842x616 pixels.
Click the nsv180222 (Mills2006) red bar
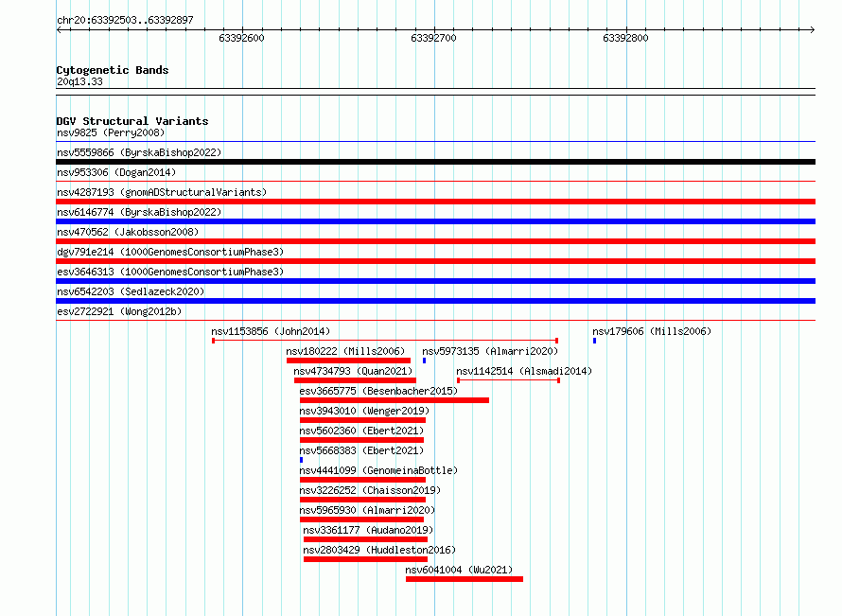(x=348, y=361)
